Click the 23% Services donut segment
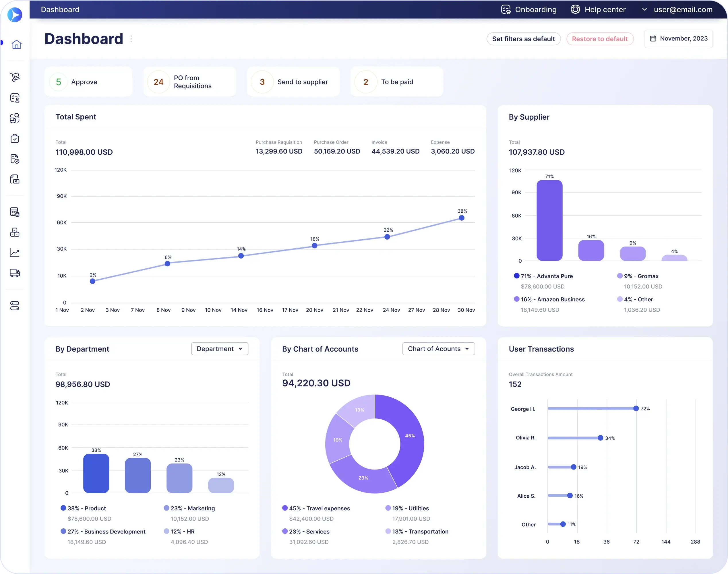728x574 pixels. point(363,478)
